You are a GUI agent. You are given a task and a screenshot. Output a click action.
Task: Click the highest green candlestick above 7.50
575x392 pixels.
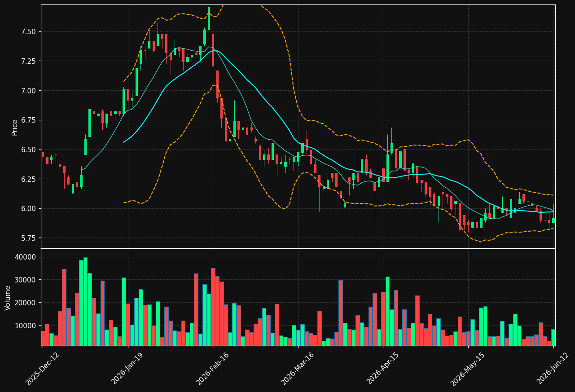click(x=209, y=18)
